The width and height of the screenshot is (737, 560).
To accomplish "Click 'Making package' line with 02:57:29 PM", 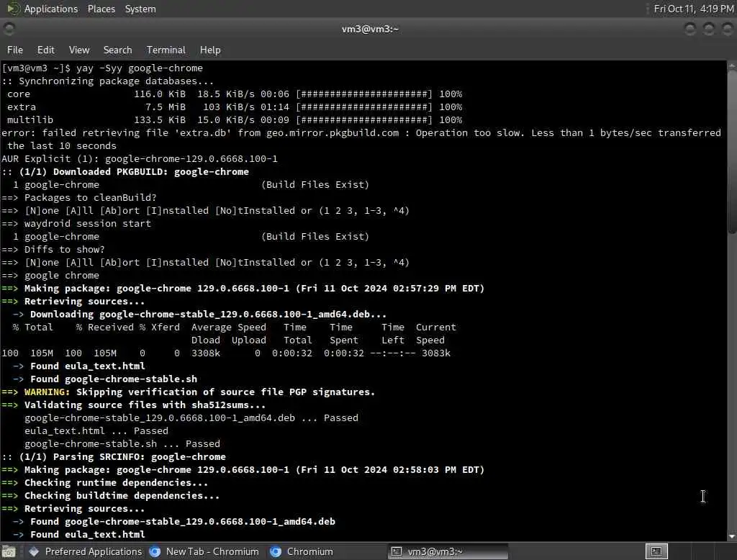I will pyautogui.click(x=243, y=288).
